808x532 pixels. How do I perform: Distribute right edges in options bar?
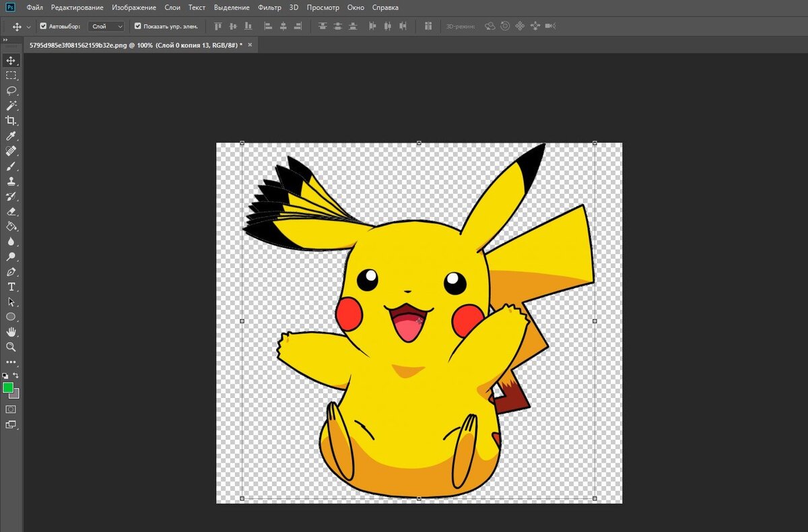(x=403, y=26)
